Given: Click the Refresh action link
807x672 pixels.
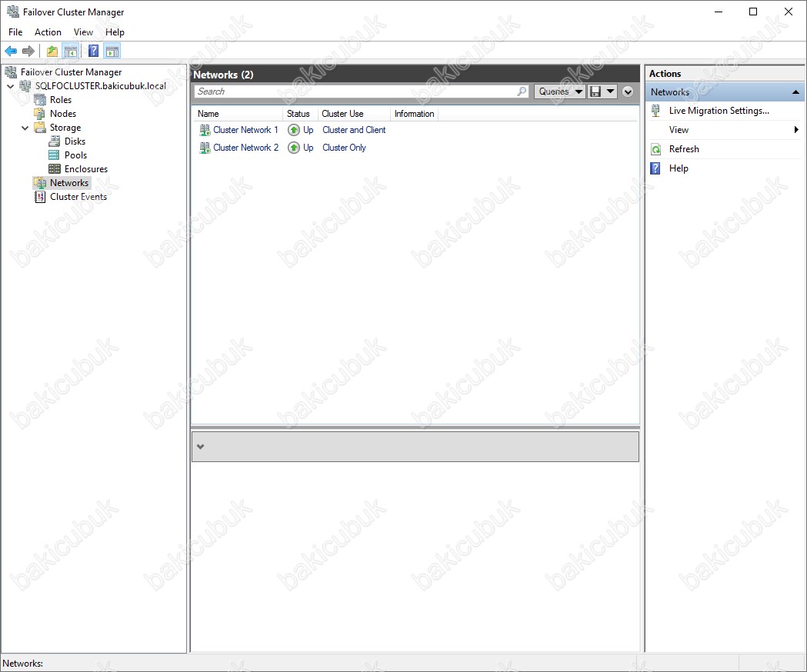Looking at the screenshot, I should click(684, 149).
